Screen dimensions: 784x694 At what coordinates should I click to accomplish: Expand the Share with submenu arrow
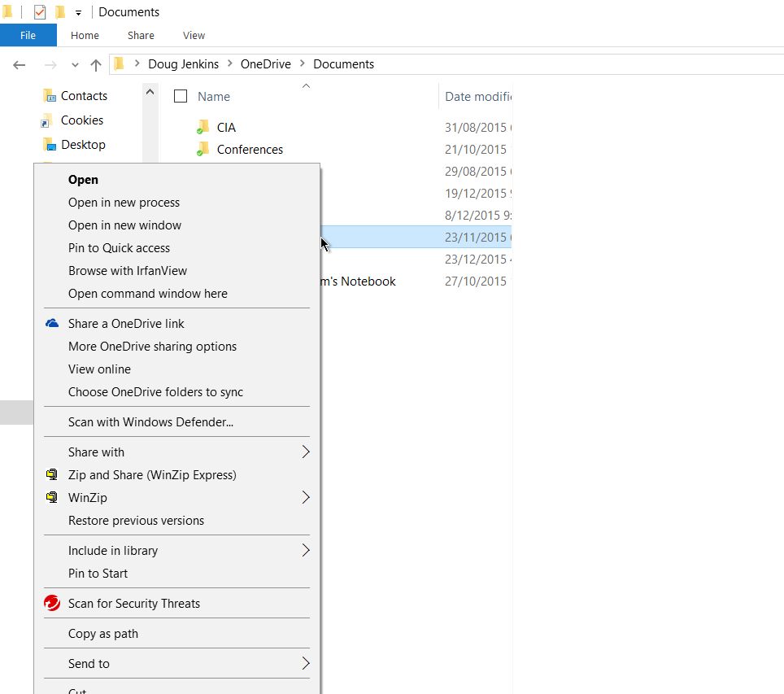tap(305, 452)
